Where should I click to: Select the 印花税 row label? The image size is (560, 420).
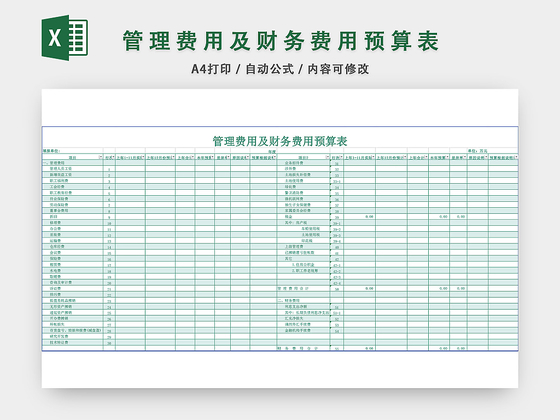(307, 241)
